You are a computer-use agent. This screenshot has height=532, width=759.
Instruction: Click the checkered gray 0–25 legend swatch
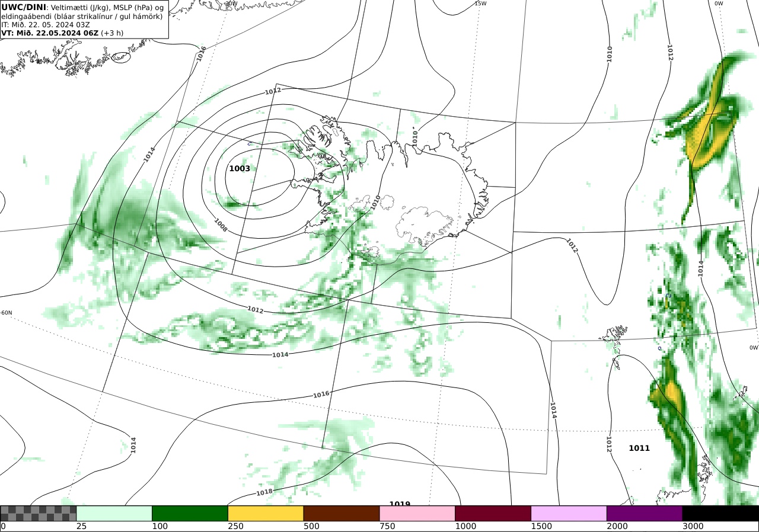pos(39,513)
